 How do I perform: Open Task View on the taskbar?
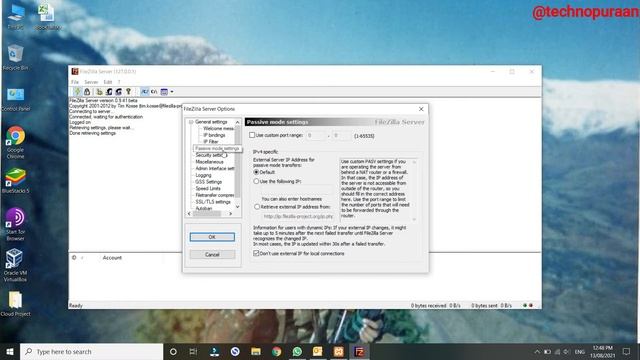193,351
